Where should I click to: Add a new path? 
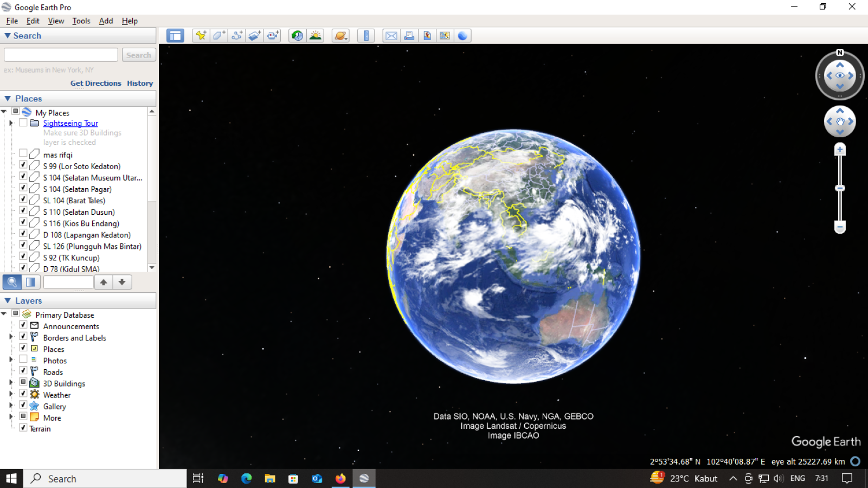[x=237, y=36]
